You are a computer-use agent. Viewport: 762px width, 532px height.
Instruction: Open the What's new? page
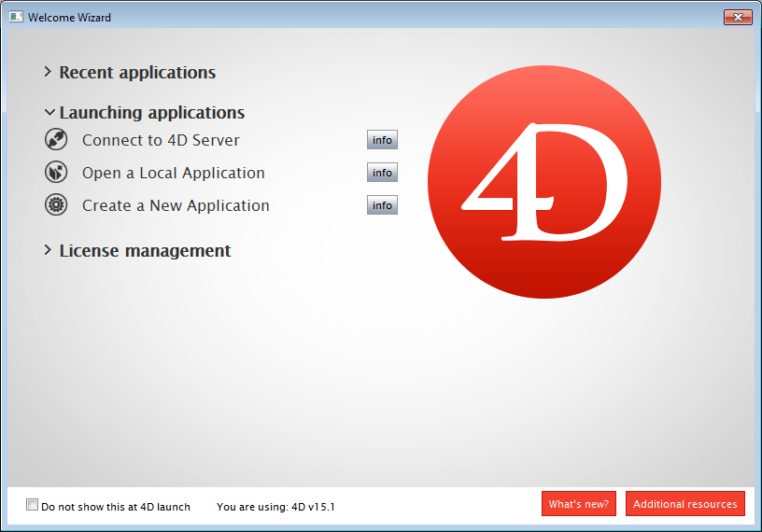coord(578,504)
